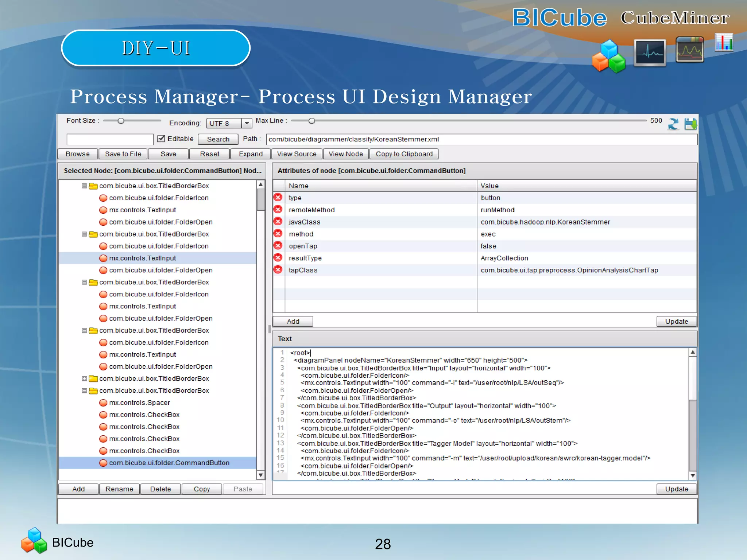The image size is (747, 560).
Task: Delete the 'javaClass' attribute row
Action: coord(278,222)
